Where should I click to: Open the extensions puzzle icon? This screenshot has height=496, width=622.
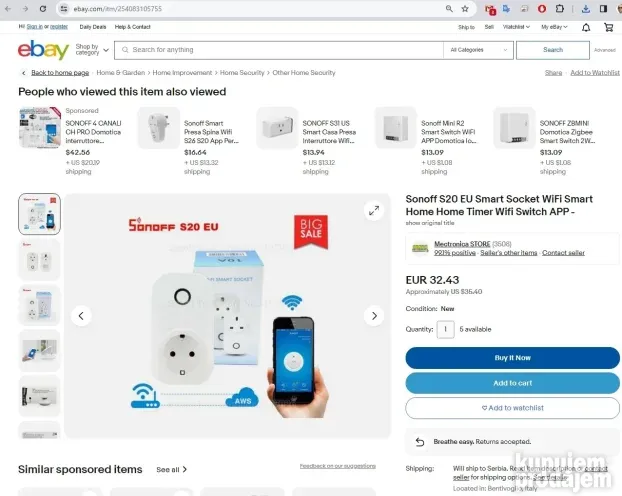[559, 9]
